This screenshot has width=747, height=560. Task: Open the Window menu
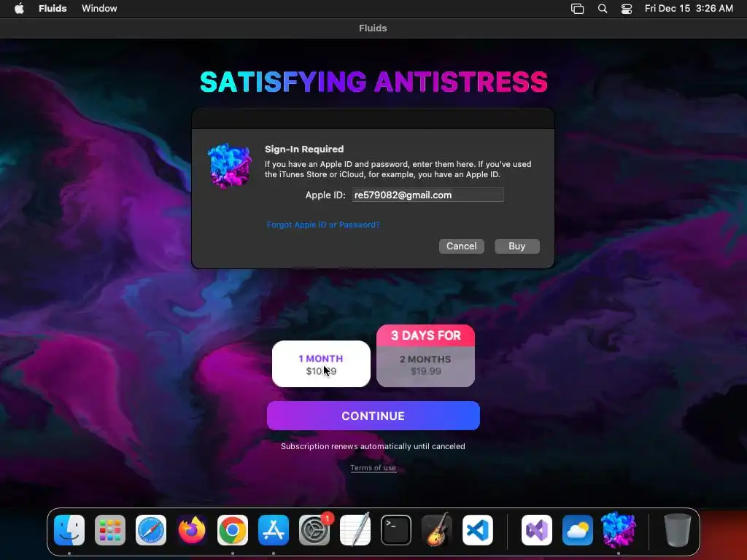(x=99, y=8)
